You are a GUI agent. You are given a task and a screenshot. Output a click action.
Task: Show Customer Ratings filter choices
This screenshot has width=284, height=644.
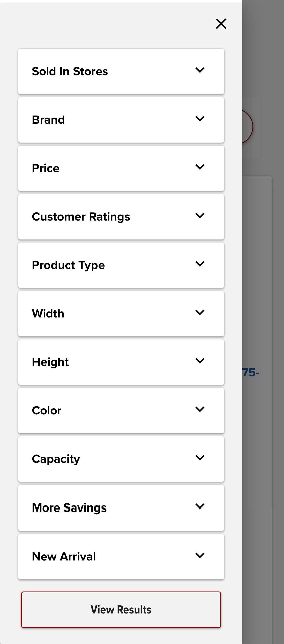(x=121, y=217)
